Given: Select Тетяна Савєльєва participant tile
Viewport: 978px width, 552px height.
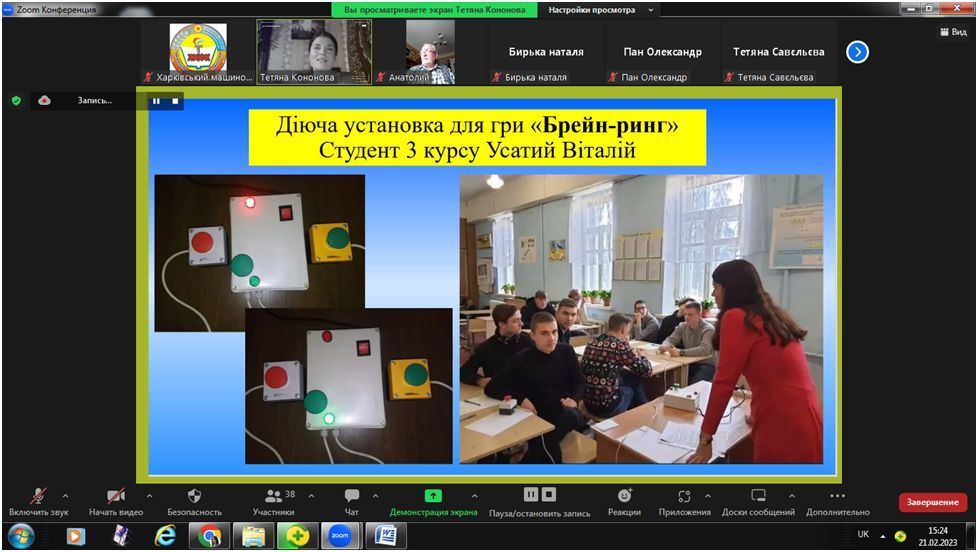Looking at the screenshot, I should coord(778,52).
